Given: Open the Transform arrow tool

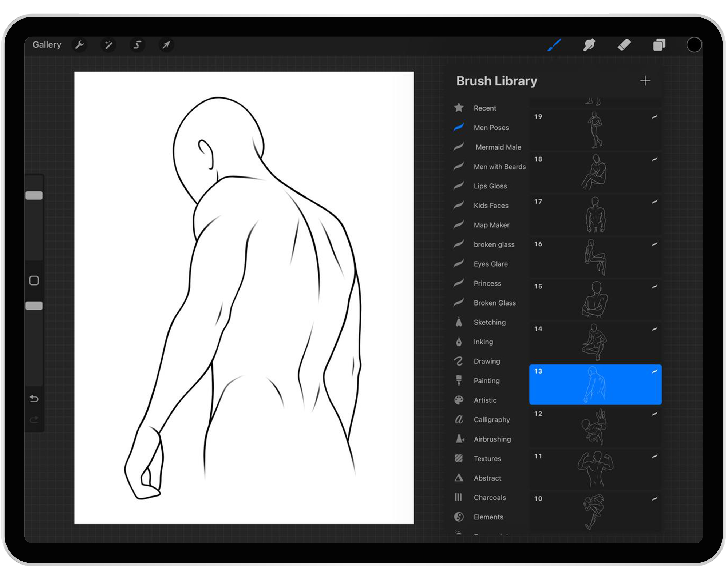Looking at the screenshot, I should [166, 45].
